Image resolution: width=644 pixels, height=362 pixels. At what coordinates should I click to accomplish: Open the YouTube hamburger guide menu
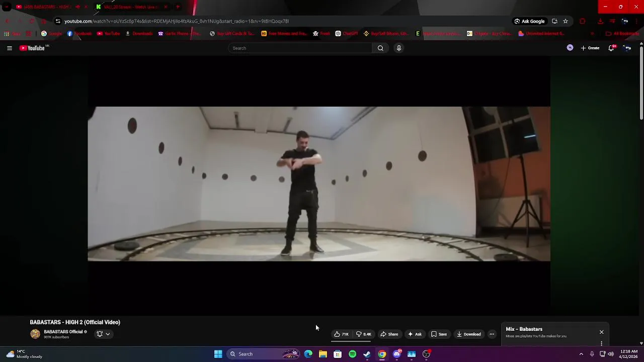tap(10, 48)
